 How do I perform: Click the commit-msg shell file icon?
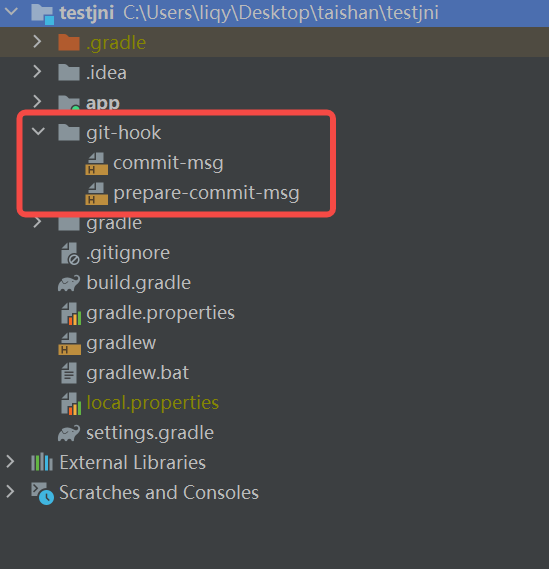(x=97, y=163)
